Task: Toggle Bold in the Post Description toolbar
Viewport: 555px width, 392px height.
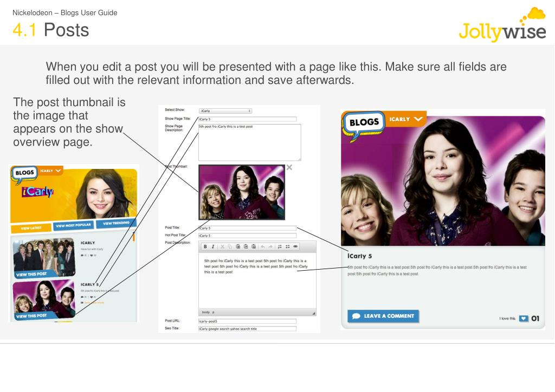Action: click(205, 247)
